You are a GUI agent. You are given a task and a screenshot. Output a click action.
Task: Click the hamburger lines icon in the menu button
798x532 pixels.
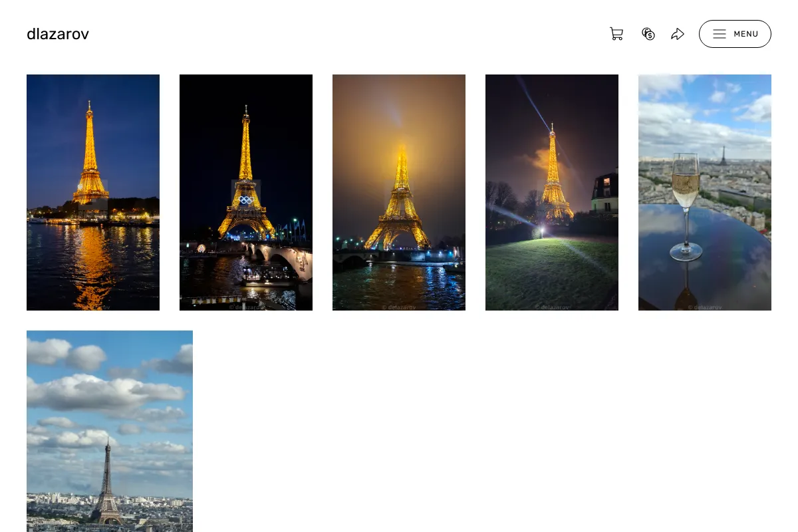coord(720,34)
